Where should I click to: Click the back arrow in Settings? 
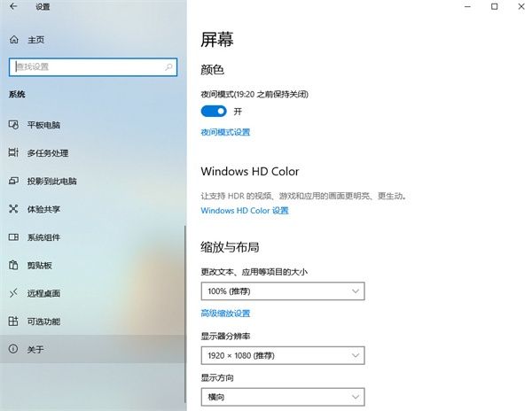pos(13,6)
